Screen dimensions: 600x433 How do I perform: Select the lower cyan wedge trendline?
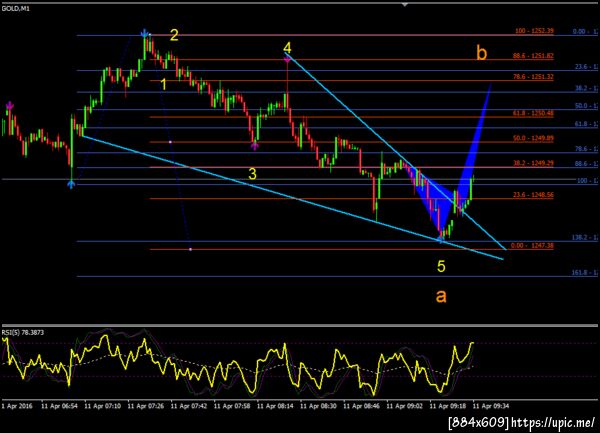click(293, 198)
